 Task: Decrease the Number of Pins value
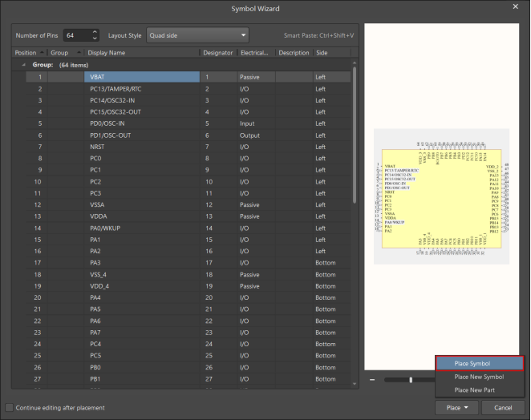tap(95, 38)
